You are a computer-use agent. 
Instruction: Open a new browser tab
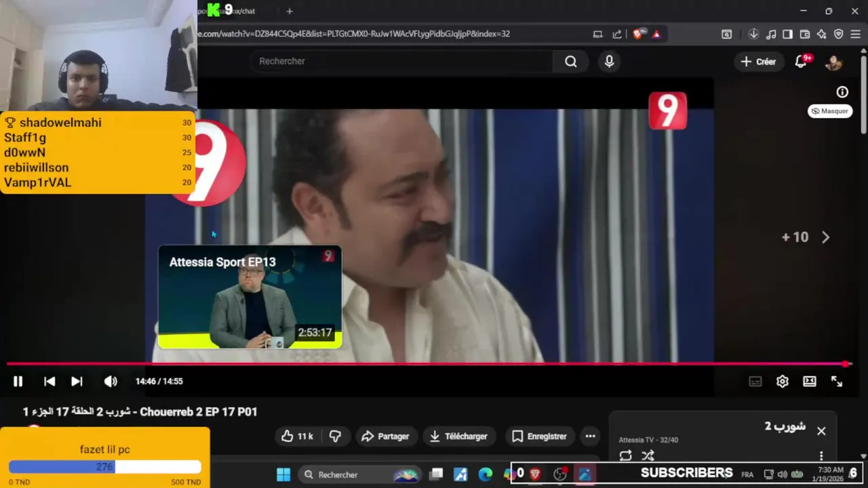290,11
